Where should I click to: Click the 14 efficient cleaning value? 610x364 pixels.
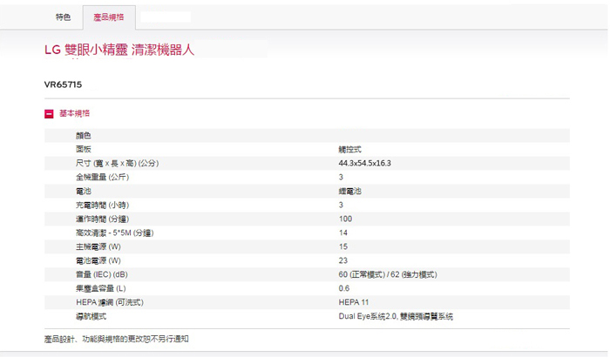342,233
